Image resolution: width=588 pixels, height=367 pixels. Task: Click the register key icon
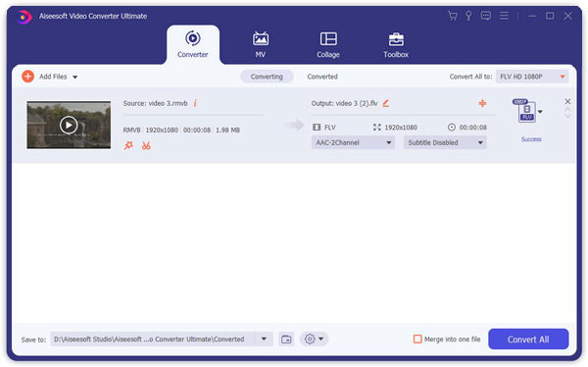click(468, 16)
